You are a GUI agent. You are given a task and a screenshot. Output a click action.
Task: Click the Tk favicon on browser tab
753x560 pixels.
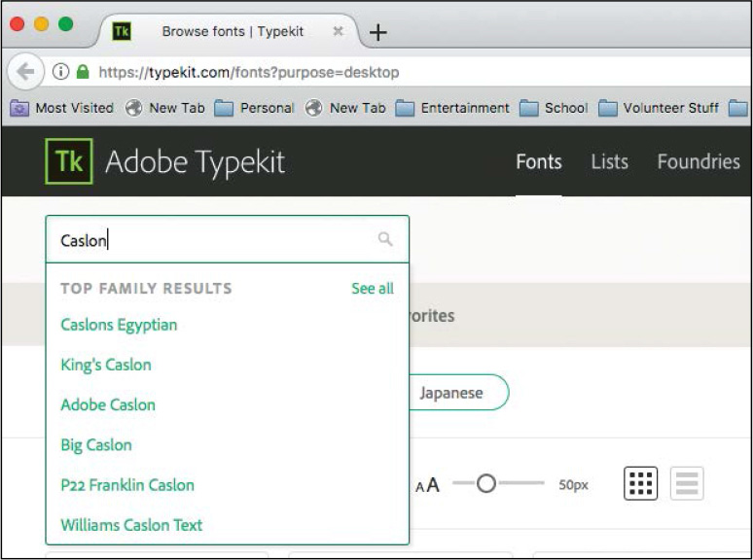pos(121,31)
